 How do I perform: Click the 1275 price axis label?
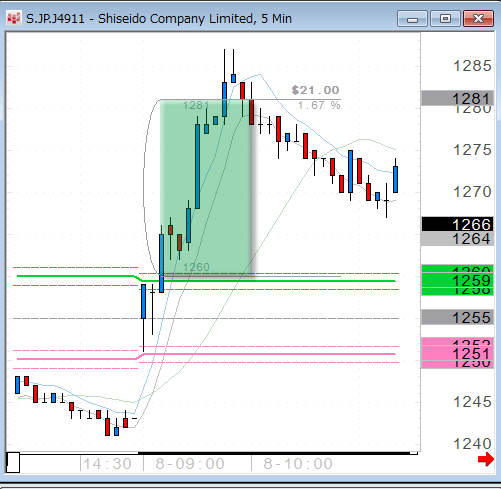click(x=472, y=150)
